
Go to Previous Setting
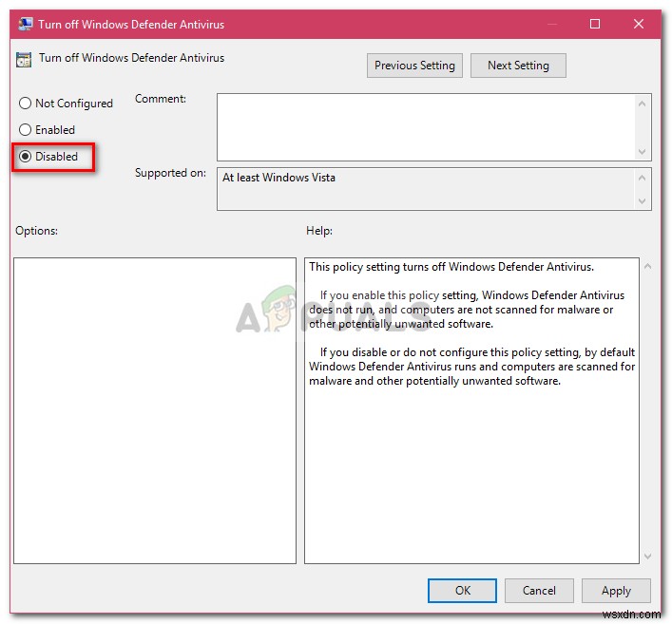click(x=414, y=66)
